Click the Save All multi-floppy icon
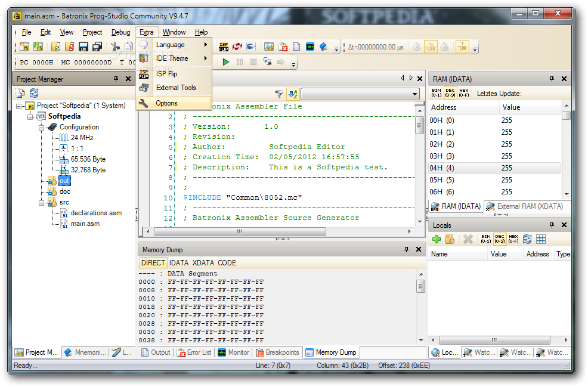This screenshot has height=387, width=588. [x=97, y=47]
